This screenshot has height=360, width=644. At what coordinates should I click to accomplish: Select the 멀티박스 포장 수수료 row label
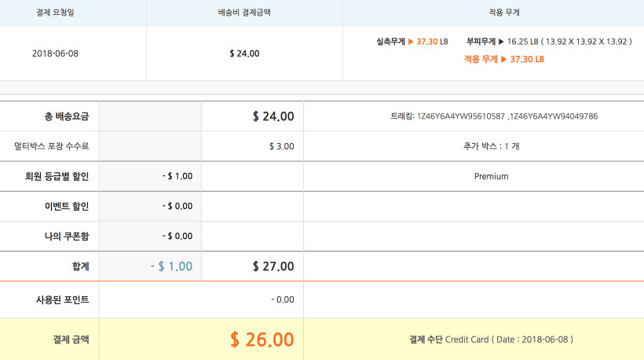52,146
